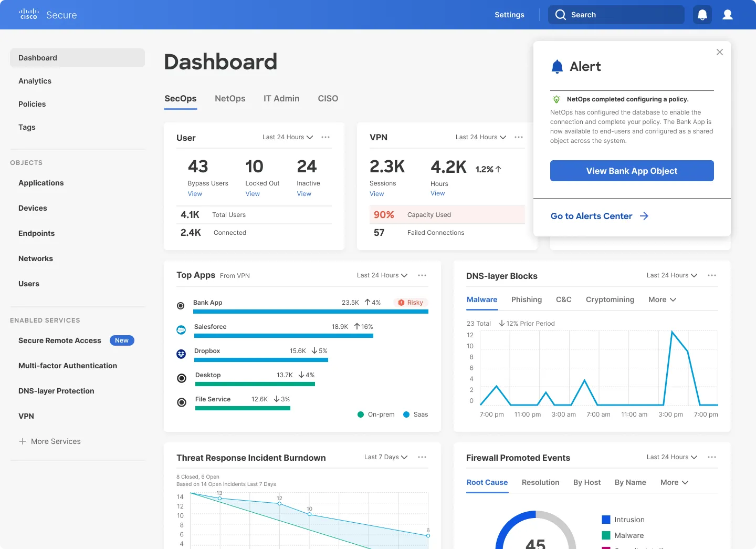Open Policies in the sidebar
Viewport: 756px width, 549px height.
click(32, 104)
